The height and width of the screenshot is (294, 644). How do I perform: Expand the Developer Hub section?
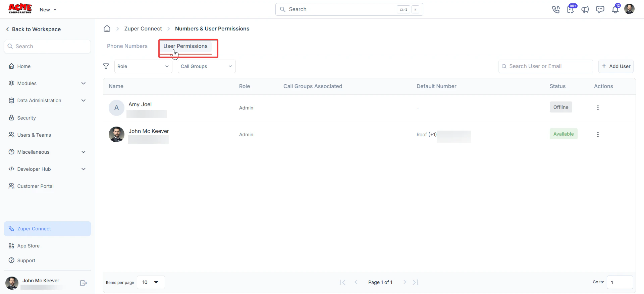pyautogui.click(x=47, y=169)
